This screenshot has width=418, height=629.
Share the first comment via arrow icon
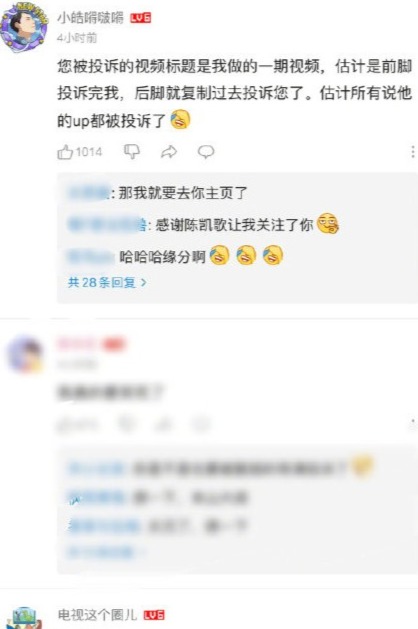(x=169, y=152)
